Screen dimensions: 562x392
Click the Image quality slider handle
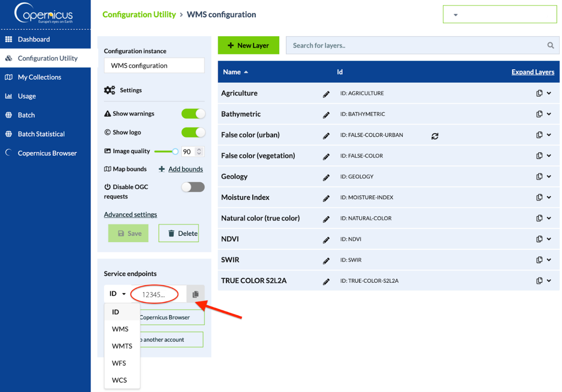[x=175, y=151]
